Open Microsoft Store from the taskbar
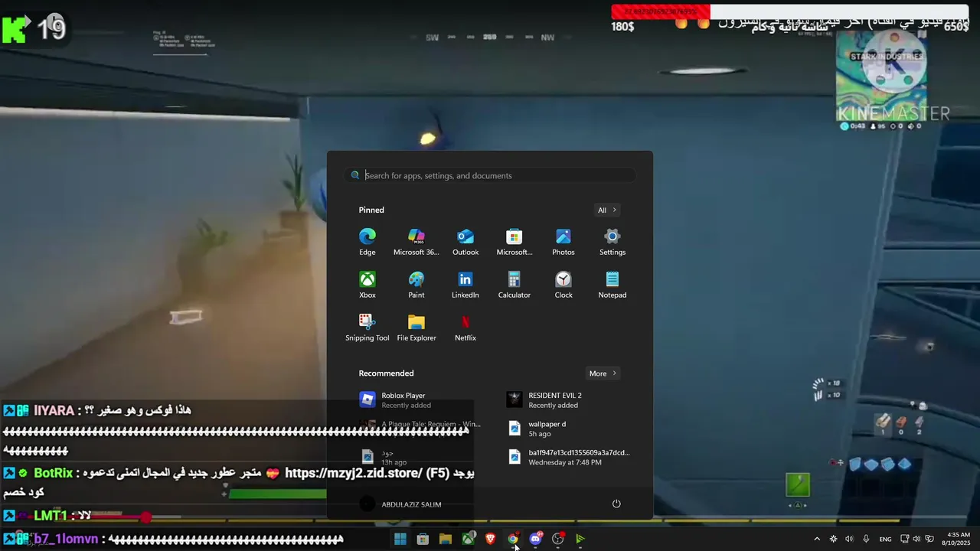 pos(423,539)
